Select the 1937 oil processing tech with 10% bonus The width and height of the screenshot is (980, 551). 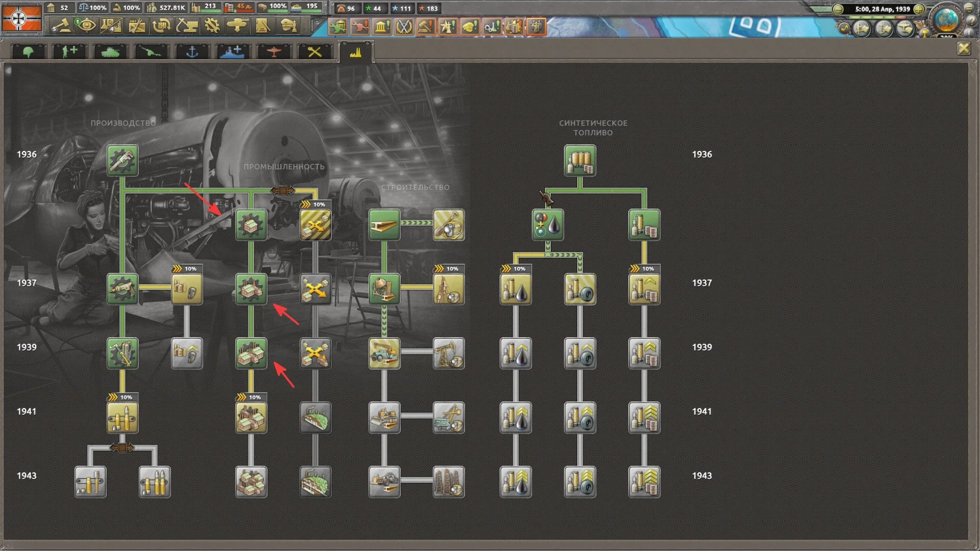pyautogui.click(x=516, y=289)
